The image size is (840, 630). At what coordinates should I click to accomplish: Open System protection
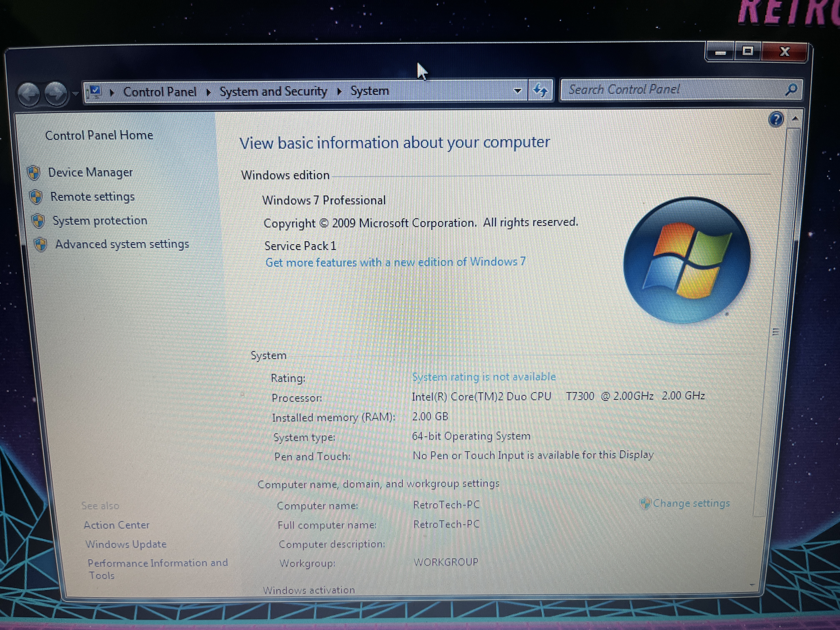point(100,221)
